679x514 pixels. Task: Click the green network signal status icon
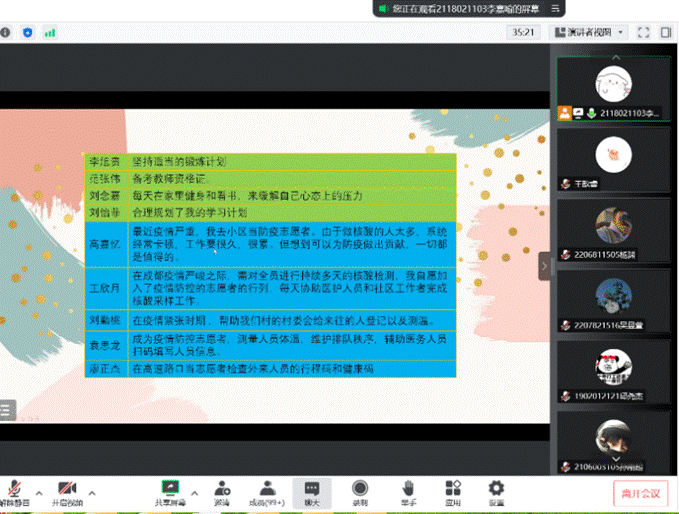(49, 32)
